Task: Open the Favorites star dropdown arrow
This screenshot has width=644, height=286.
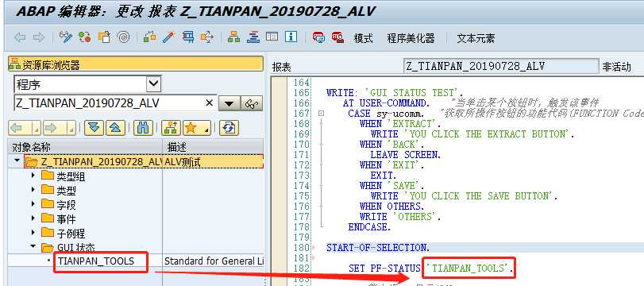Action: click(206, 129)
